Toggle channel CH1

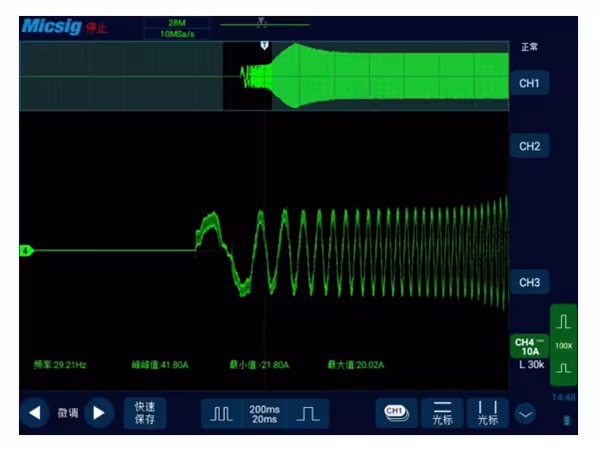530,83
